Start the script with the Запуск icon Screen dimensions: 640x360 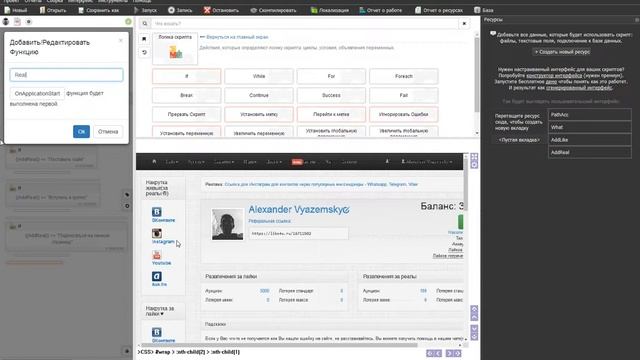click(136, 10)
